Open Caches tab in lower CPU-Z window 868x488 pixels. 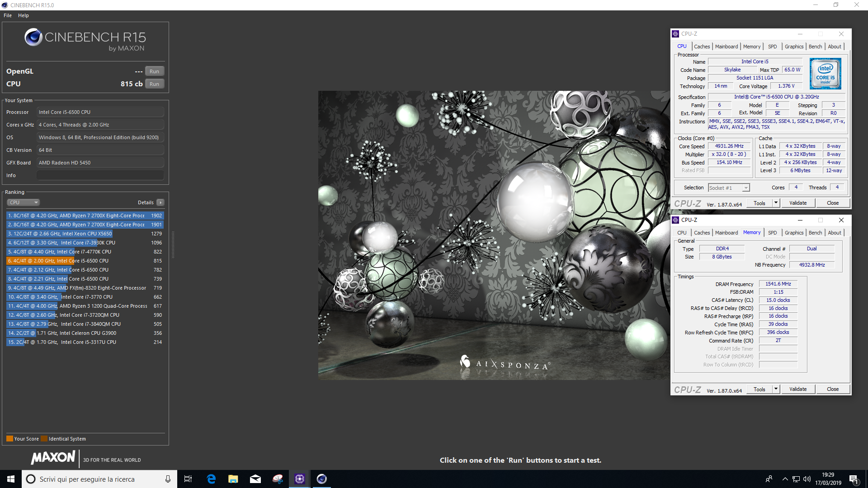(x=702, y=233)
